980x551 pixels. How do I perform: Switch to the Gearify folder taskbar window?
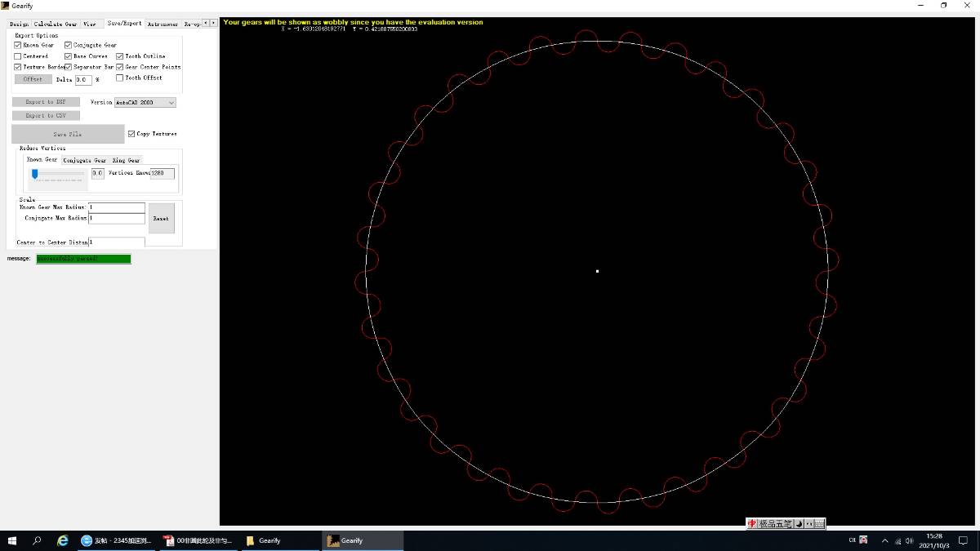(281, 540)
